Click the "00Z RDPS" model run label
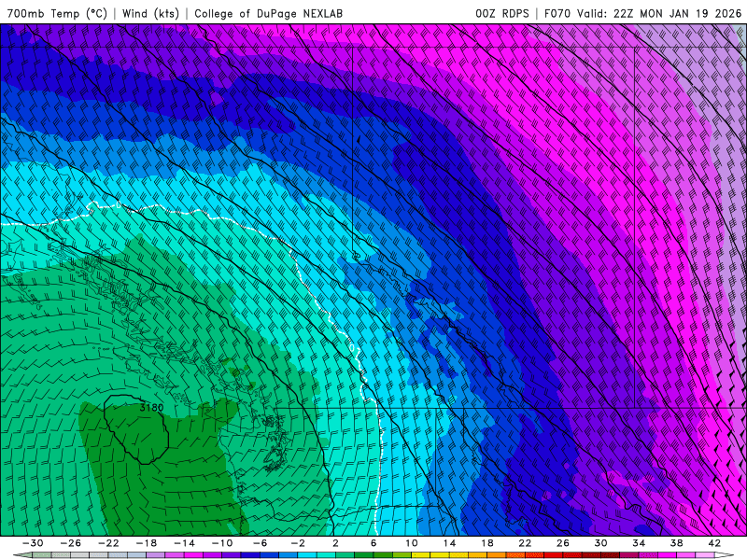This screenshot has height=560, width=747. tap(502, 13)
